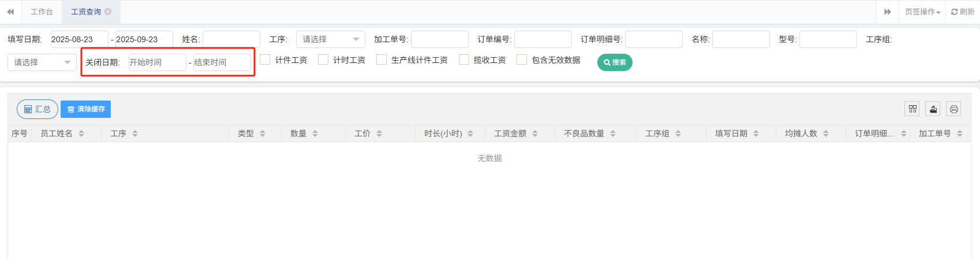Click the print table icon

coord(953,109)
